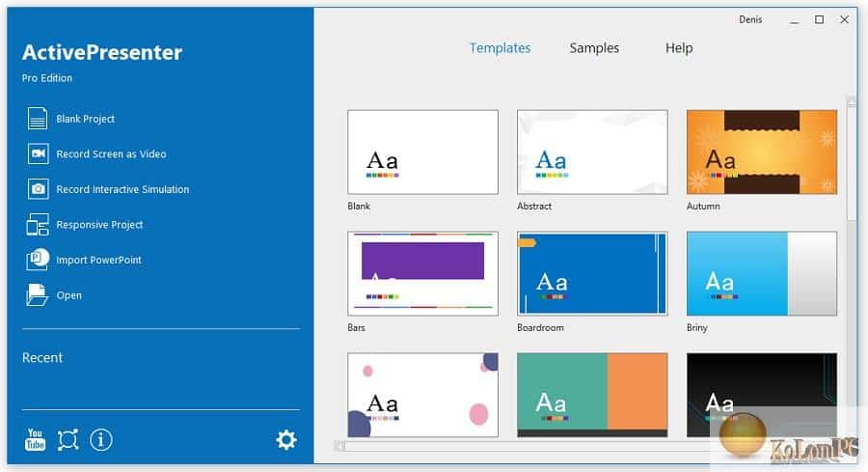Click the Pro Edition label
The image size is (868, 472).
tap(47, 78)
